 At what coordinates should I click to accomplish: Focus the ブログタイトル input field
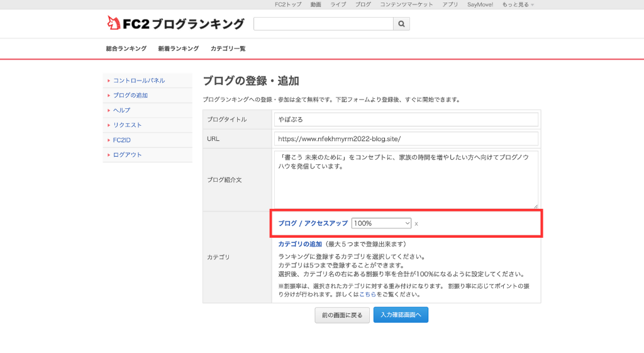(406, 119)
